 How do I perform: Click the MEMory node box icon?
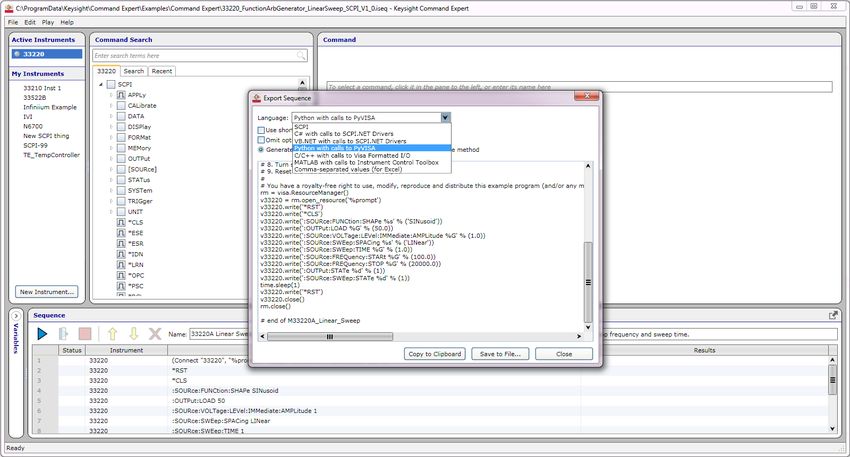click(x=121, y=148)
